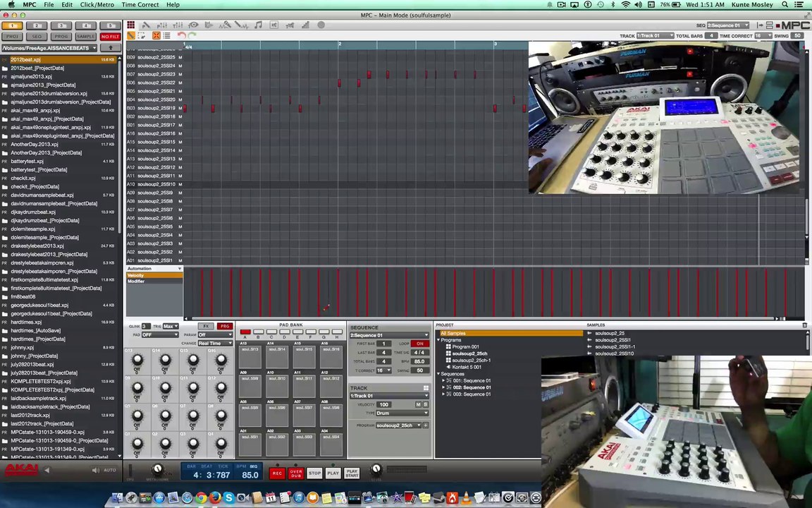Select pad bank D
The height and width of the screenshot is (508, 812).
pos(284,332)
